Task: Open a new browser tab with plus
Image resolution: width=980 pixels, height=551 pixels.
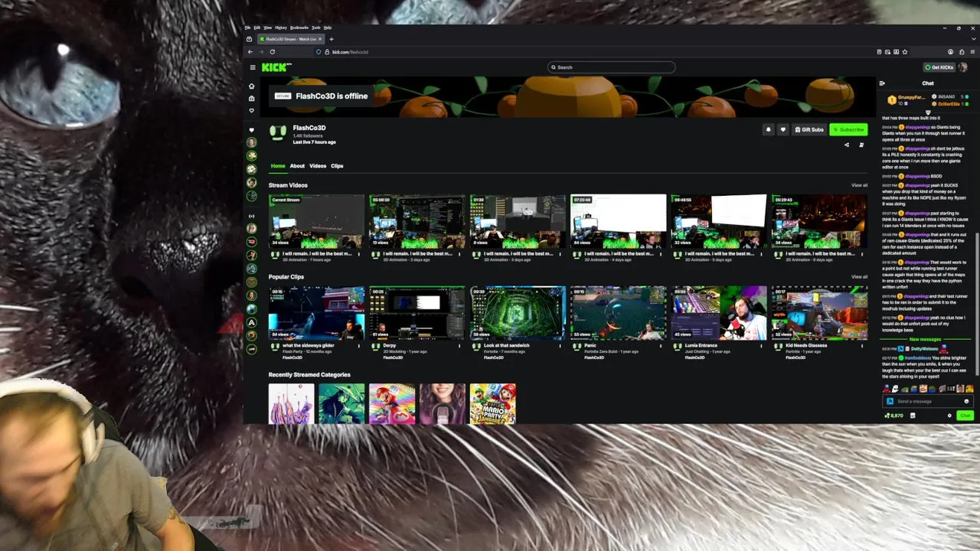Action: (x=332, y=39)
